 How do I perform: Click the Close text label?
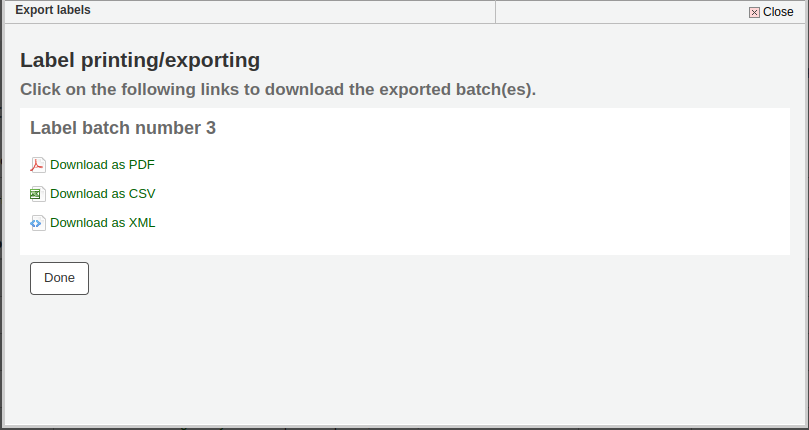point(778,12)
